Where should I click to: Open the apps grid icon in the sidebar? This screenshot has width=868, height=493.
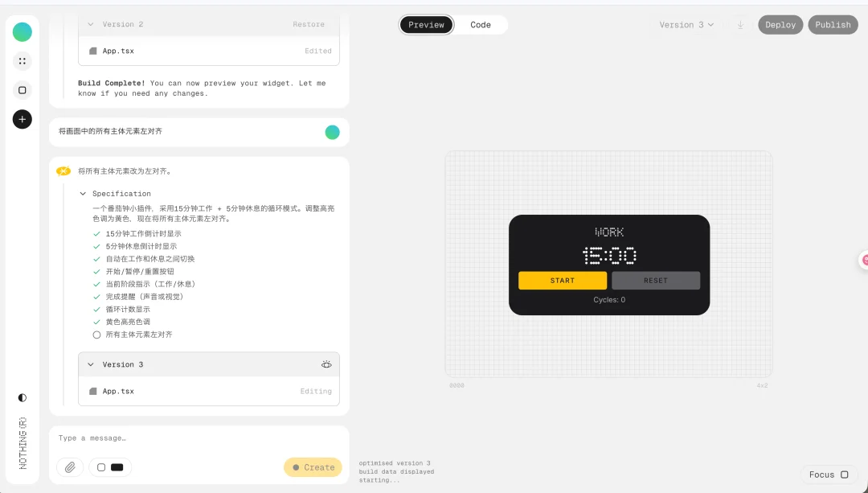22,61
